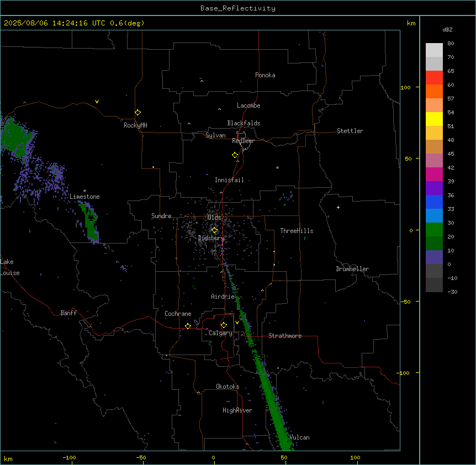Click the Strathmore city label

click(285, 336)
